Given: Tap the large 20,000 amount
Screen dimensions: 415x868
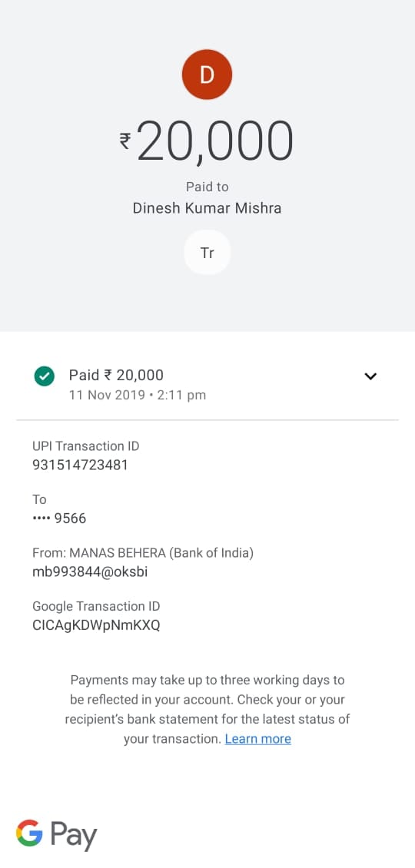Looking at the screenshot, I should (215, 141).
